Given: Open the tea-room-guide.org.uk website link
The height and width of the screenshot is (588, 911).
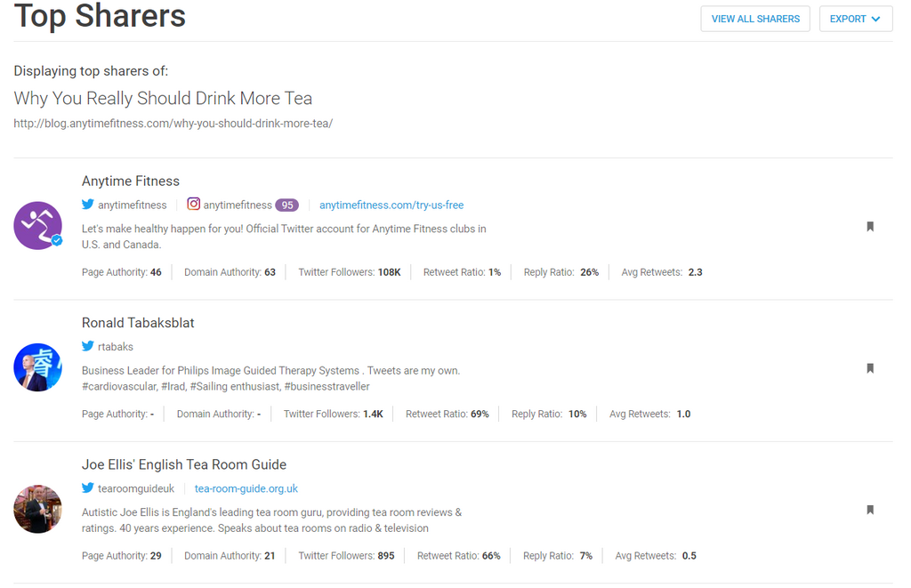Looking at the screenshot, I should 246,488.
